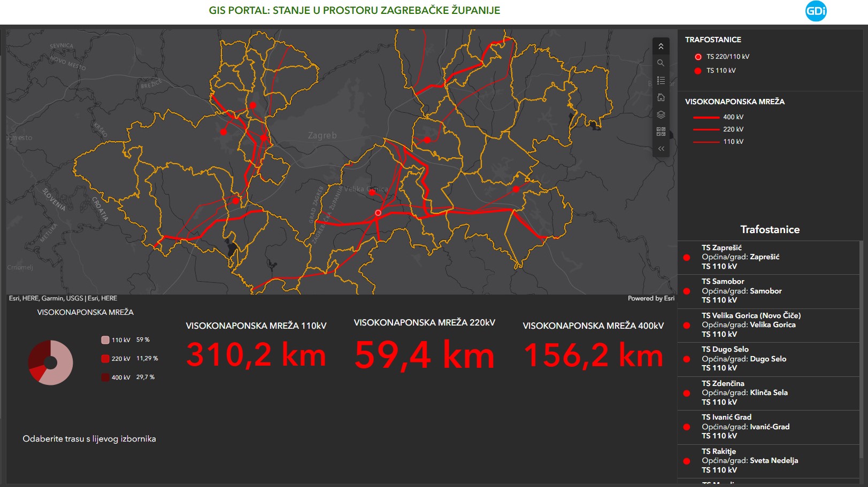This screenshot has height=487, width=868.
Task: Reset map to home extent
Action: [x=661, y=97]
